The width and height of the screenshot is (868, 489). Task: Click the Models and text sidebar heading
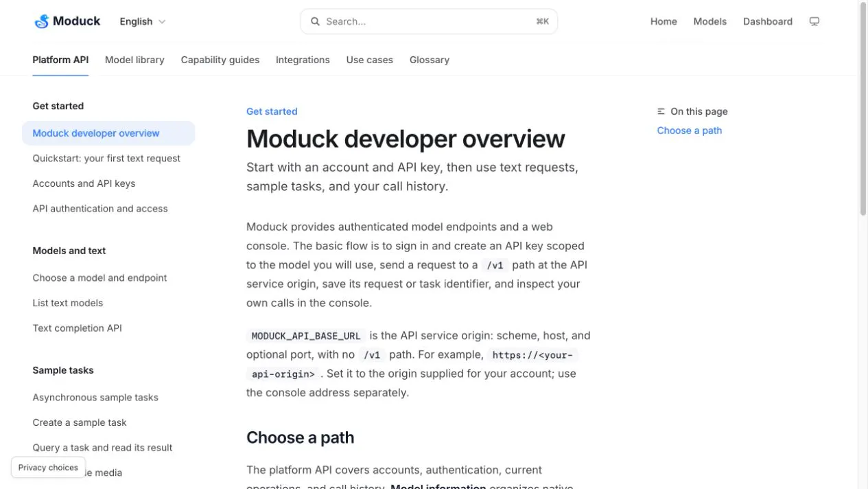point(69,251)
